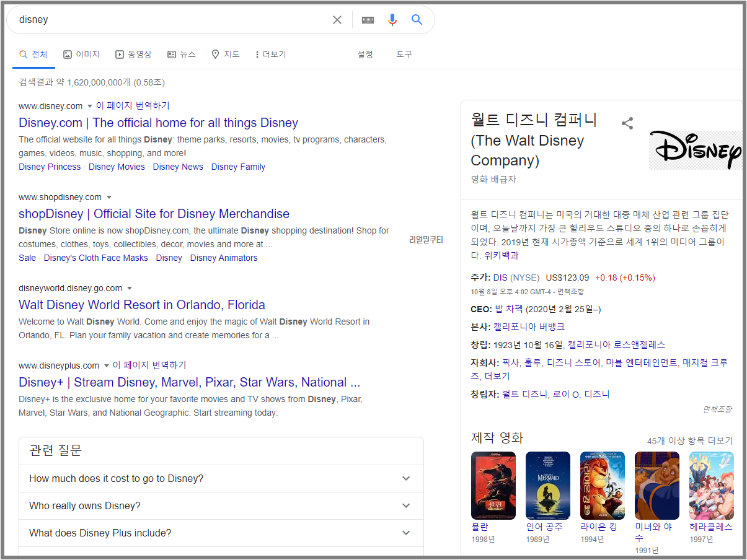Viewport: 747px width, 560px height.
Task: Open dropdown arrow next to www.disneyplus.com
Action: click(x=106, y=365)
